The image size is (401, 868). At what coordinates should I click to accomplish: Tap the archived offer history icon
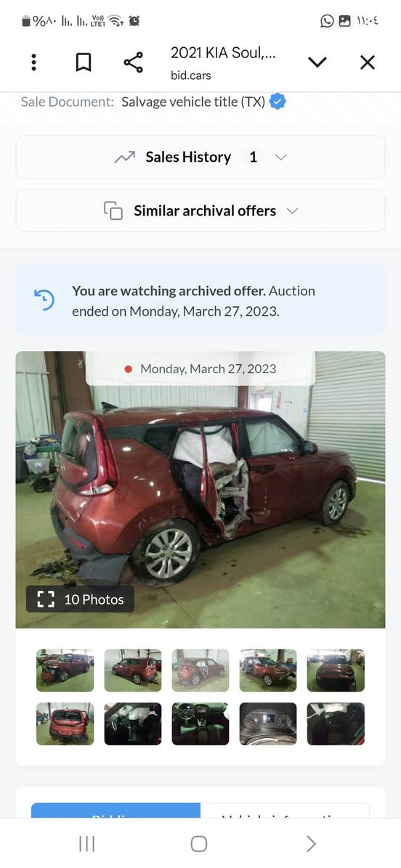(44, 300)
